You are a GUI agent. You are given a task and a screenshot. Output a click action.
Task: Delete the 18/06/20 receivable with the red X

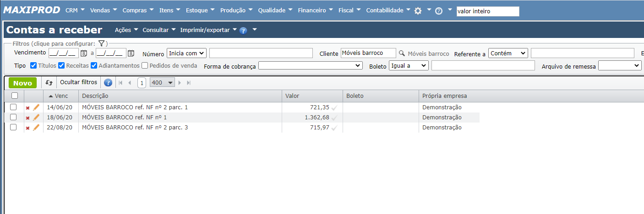[x=27, y=118]
